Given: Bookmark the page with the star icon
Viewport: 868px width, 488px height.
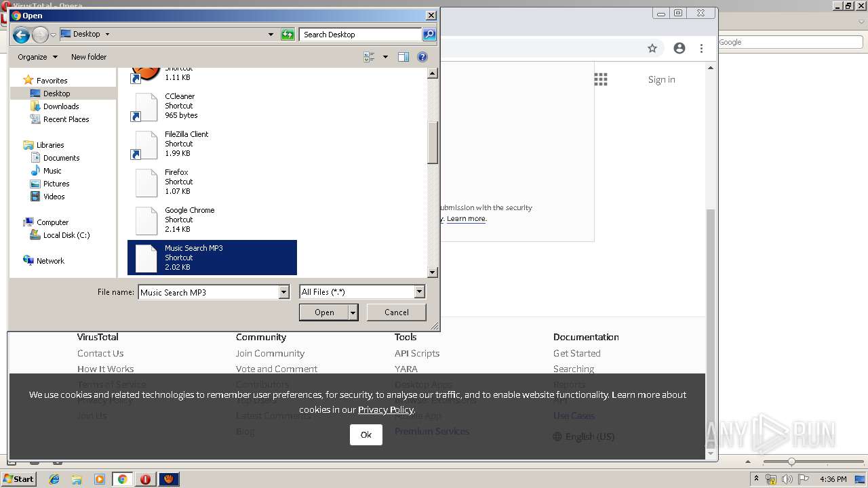Looking at the screenshot, I should click(x=652, y=48).
